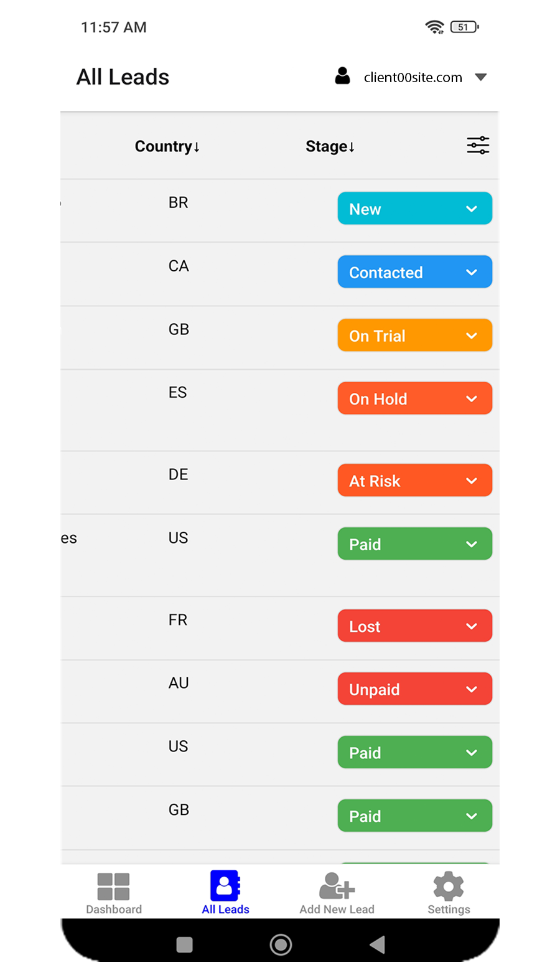Tap the All Leads contact book icon

point(225,886)
